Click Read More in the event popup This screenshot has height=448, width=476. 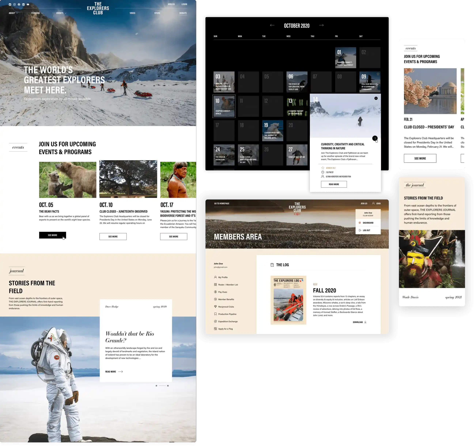[334, 184]
